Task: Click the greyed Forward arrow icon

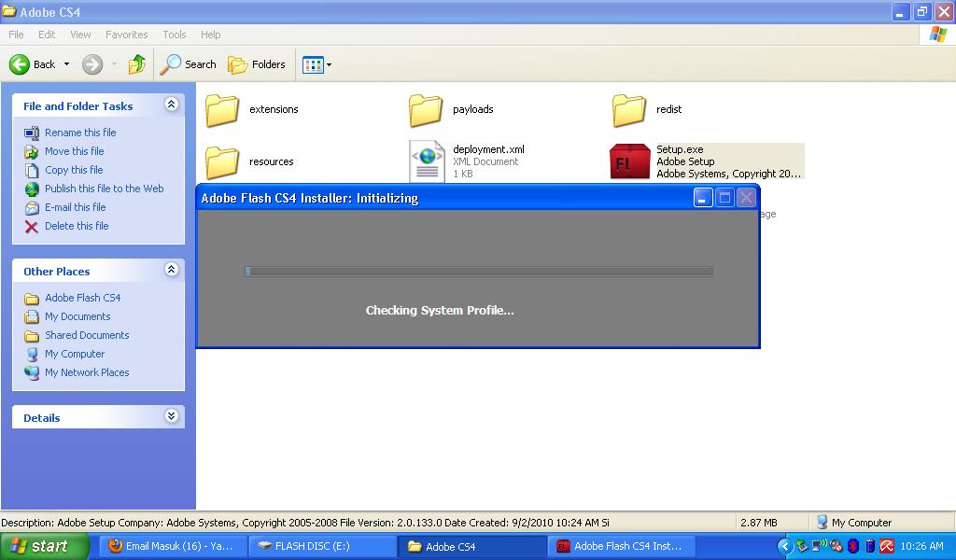Action: tap(92, 64)
